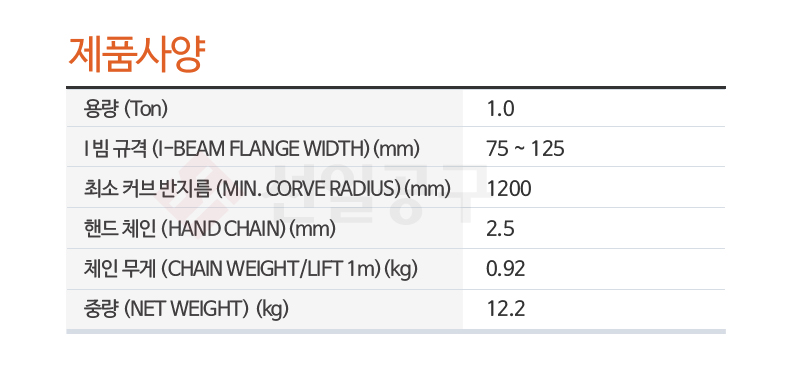This screenshot has width=800, height=366.
Task: Click the 75 ~ 125 value
Action: tap(526, 149)
